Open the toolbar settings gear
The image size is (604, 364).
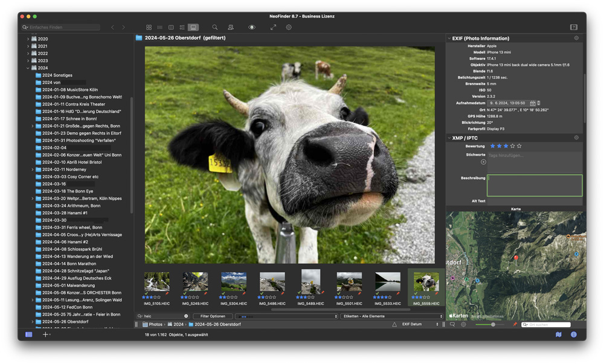click(x=289, y=27)
